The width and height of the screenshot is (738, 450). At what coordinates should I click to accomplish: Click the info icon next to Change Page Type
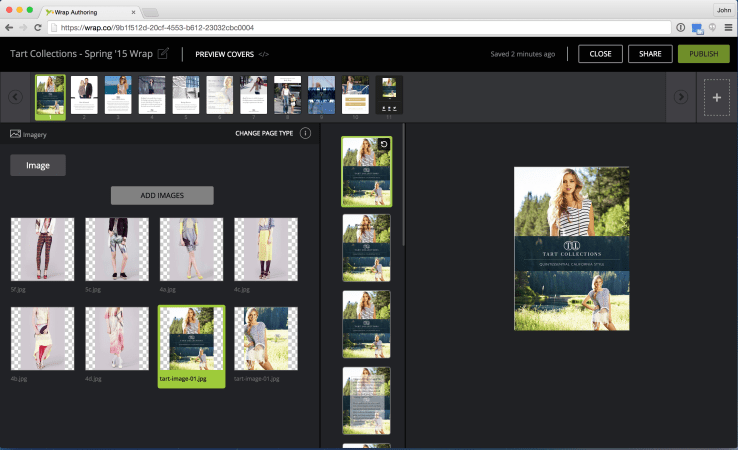[305, 133]
